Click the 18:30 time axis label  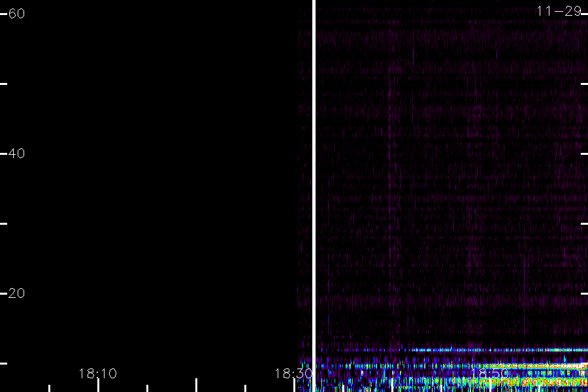coord(293,374)
